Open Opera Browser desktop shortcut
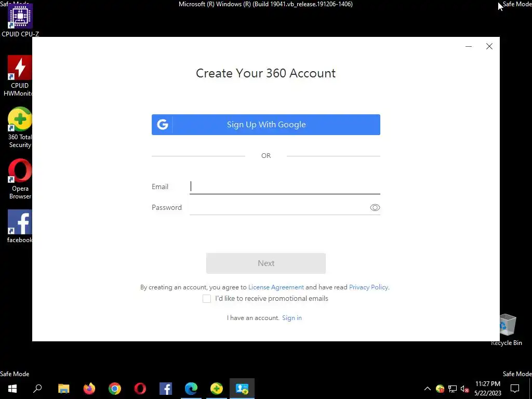Image resolution: width=532 pixels, height=399 pixels. pos(20,179)
